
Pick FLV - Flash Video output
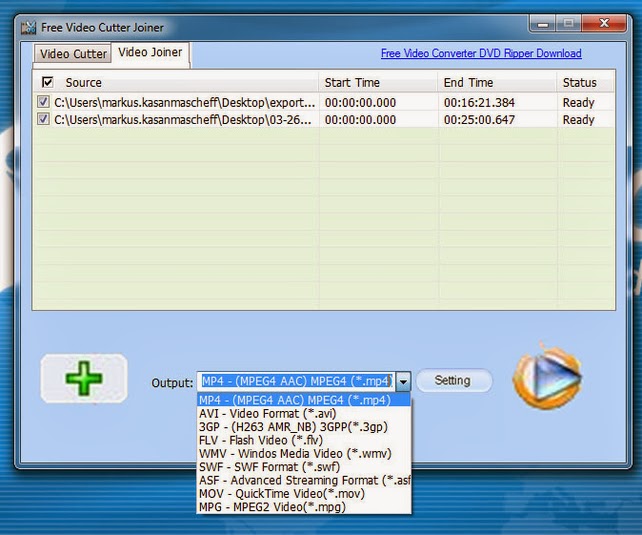pyautogui.click(x=304, y=440)
